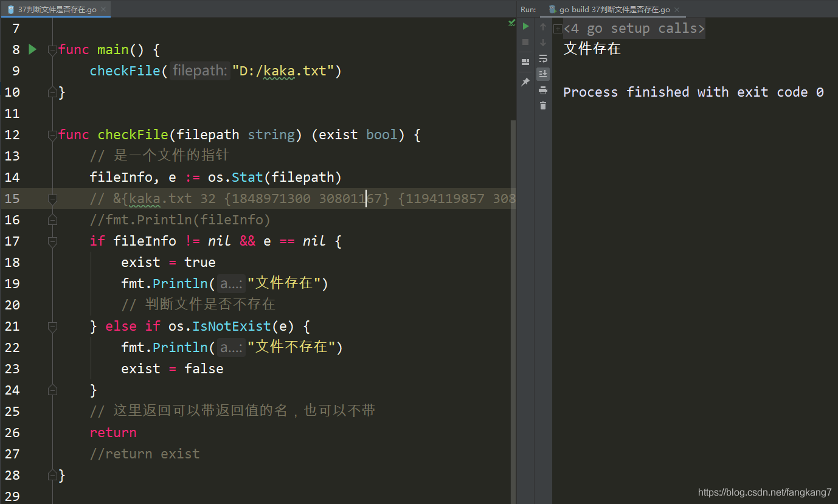
Task: Click "exist = true" on line 18
Action: tap(168, 263)
